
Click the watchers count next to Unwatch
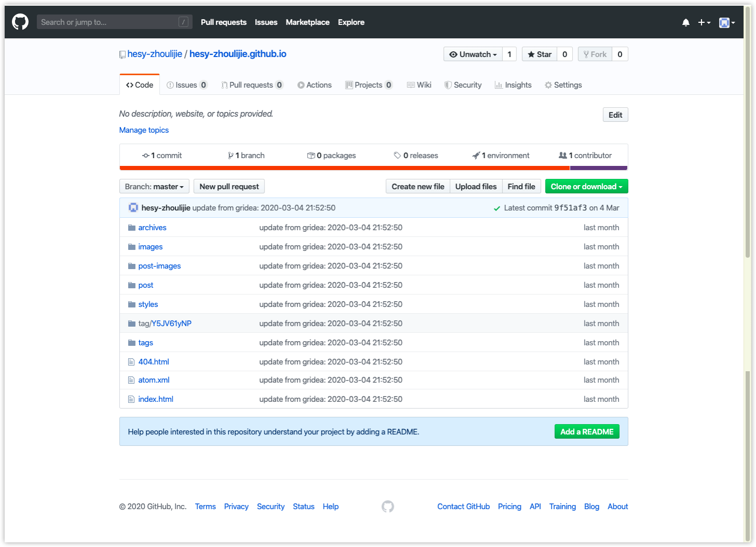(510, 54)
